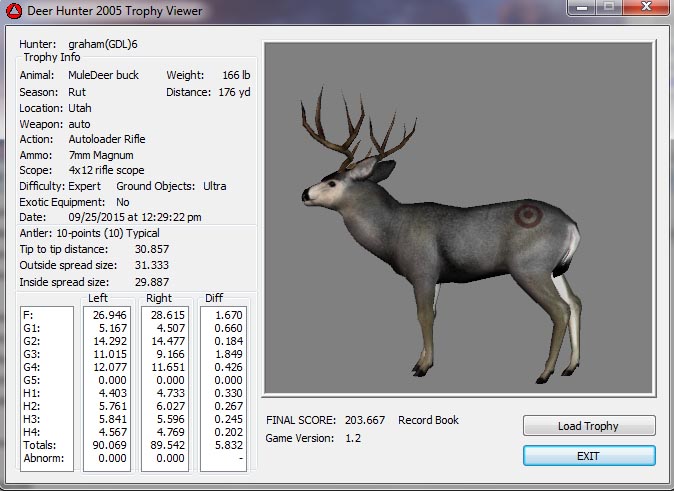Click the Deer Hunter icon in title bar

[x=14, y=11]
